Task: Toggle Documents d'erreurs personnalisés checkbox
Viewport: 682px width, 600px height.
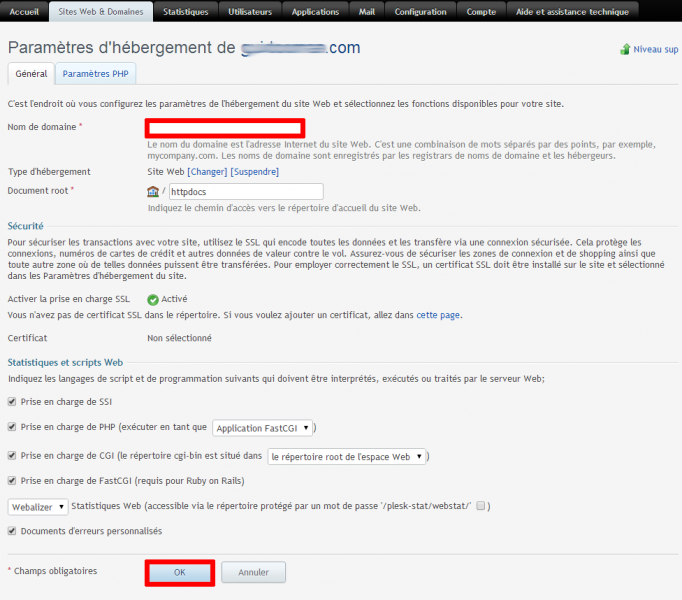Action: click(x=12, y=531)
